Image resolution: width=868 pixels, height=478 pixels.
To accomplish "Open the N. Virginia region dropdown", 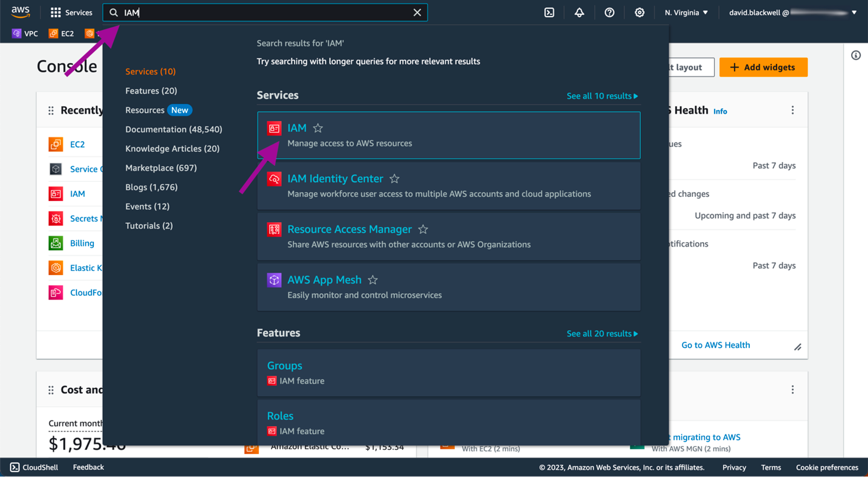I will (686, 13).
